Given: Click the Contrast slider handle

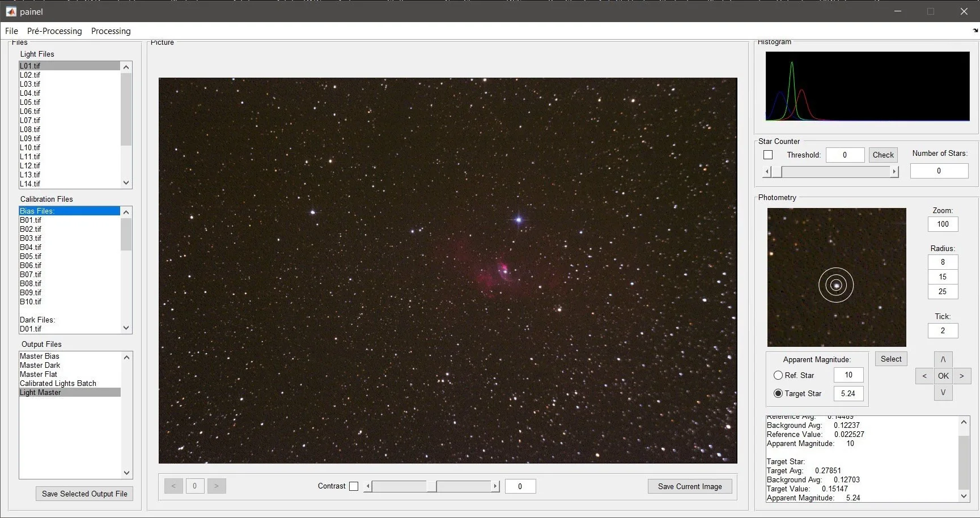Looking at the screenshot, I should click(431, 486).
